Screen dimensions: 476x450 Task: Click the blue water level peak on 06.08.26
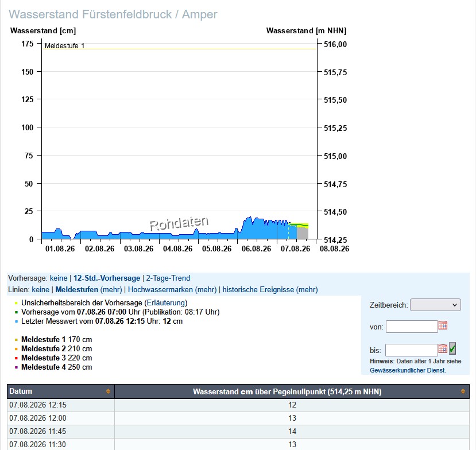(250, 218)
